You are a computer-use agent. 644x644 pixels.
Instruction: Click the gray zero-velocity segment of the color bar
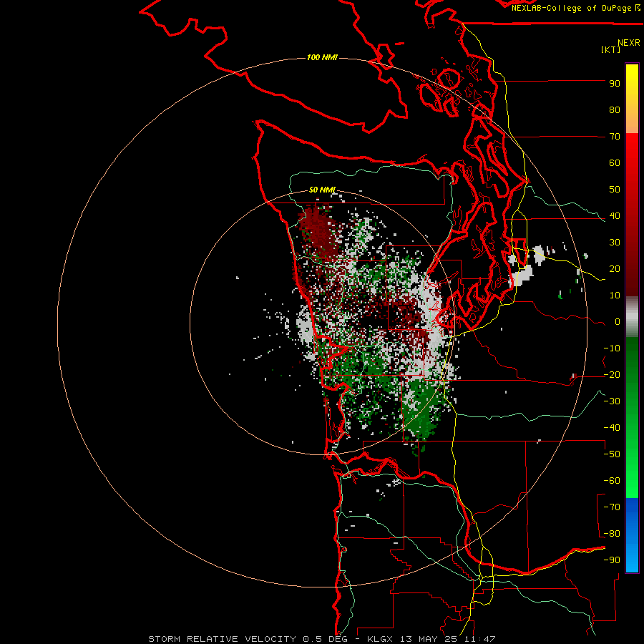(632, 318)
